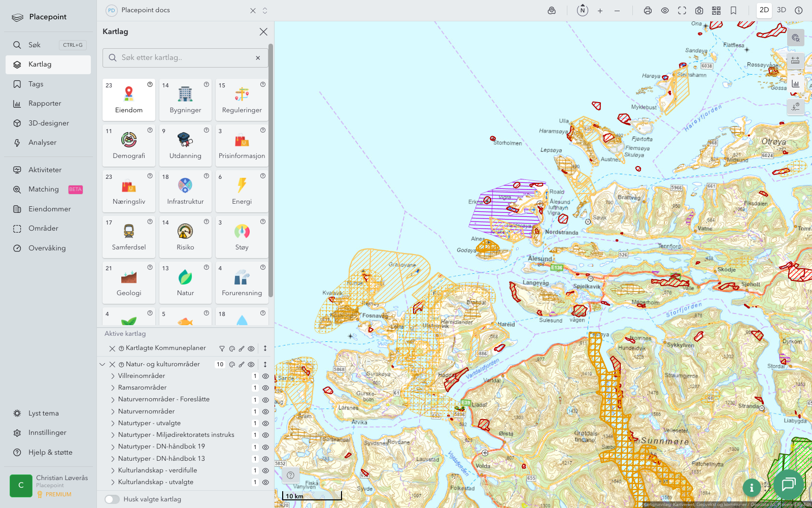Open Søk in the sidebar
This screenshot has height=508, width=812.
point(48,45)
